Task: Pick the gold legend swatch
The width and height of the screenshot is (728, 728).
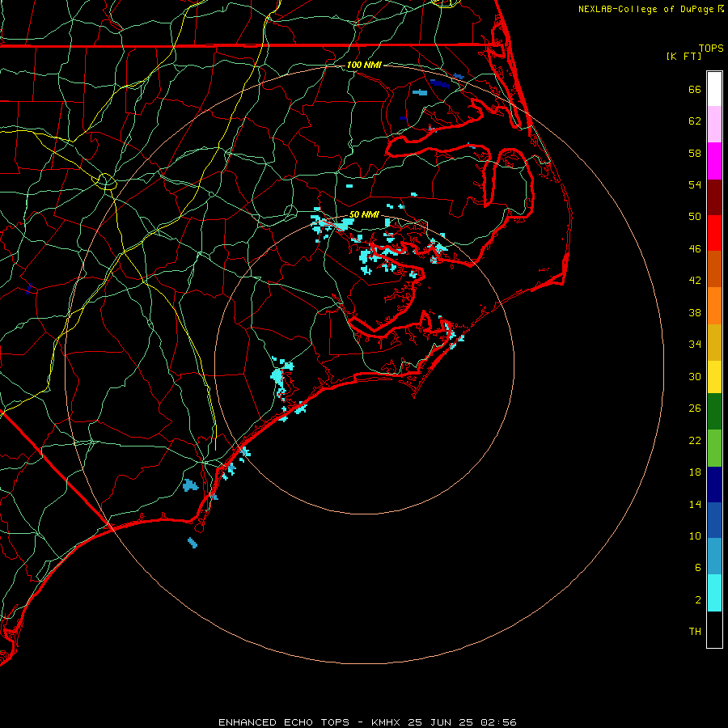Action: 714,342
